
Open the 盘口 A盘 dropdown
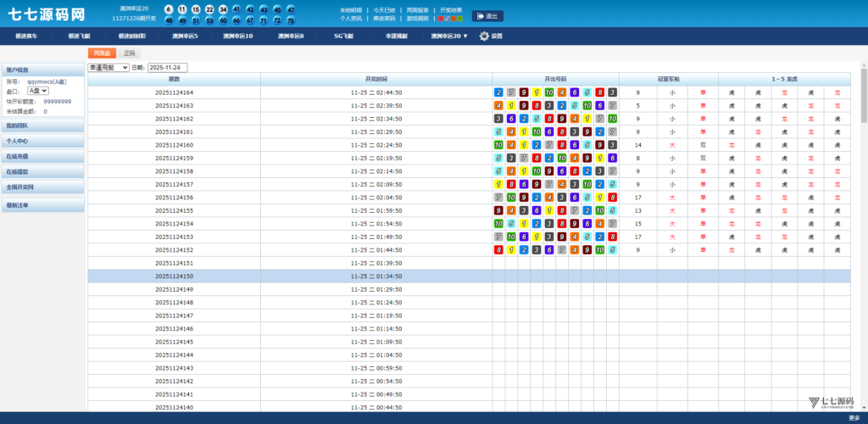[38, 90]
